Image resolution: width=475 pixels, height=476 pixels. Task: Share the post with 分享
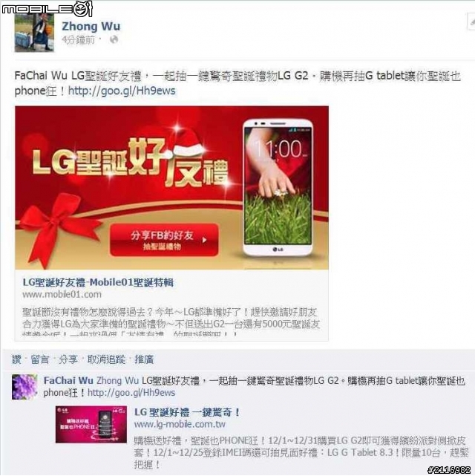tap(68, 359)
